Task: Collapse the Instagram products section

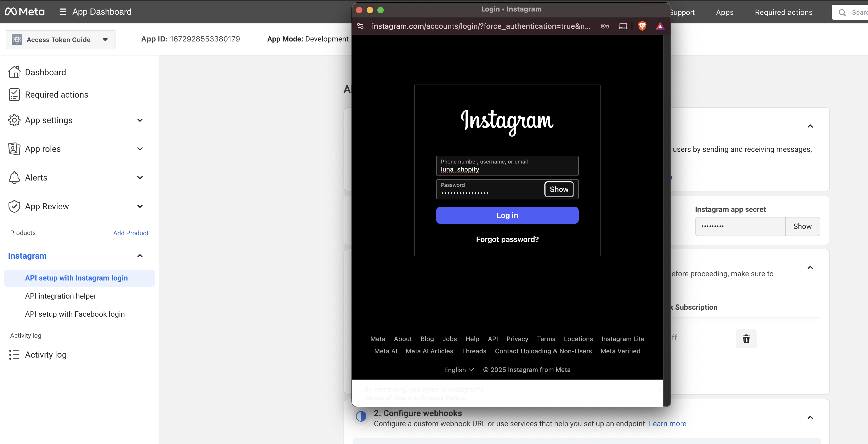Action: pyautogui.click(x=140, y=256)
